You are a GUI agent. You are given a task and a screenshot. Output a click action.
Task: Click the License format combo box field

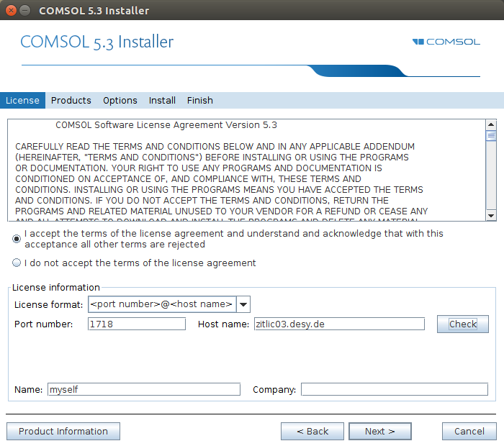[x=162, y=304]
